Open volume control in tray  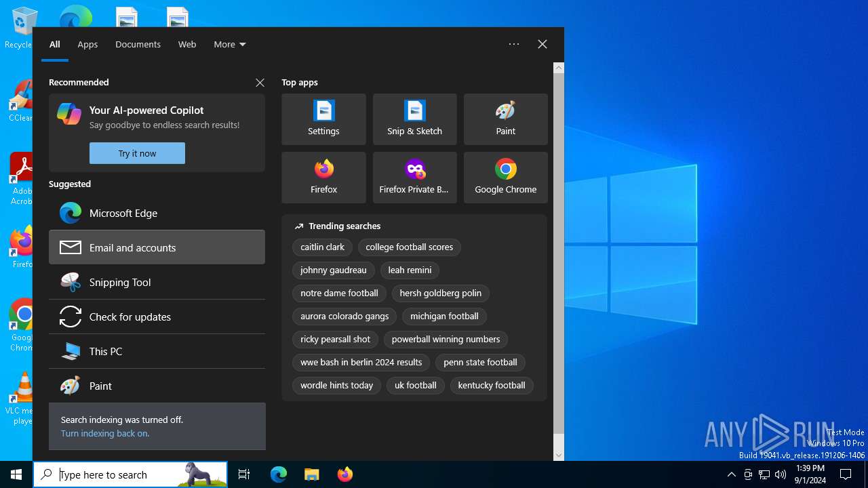(781, 474)
